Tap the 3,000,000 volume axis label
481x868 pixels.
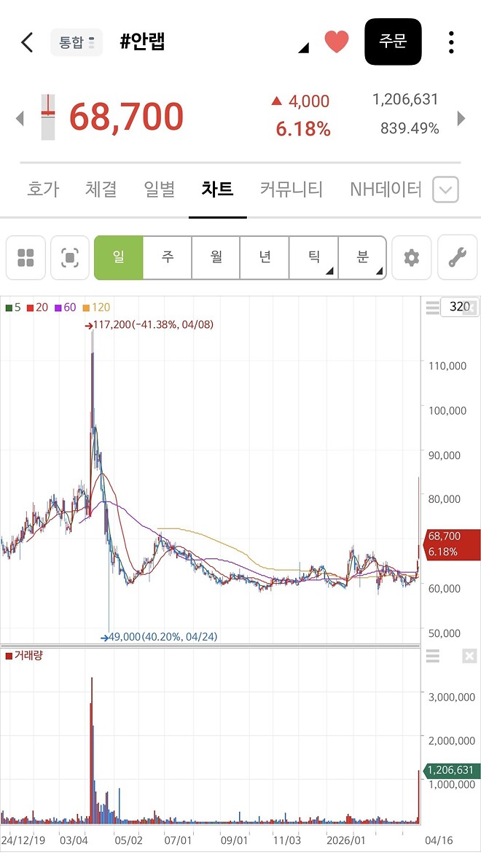click(451, 697)
